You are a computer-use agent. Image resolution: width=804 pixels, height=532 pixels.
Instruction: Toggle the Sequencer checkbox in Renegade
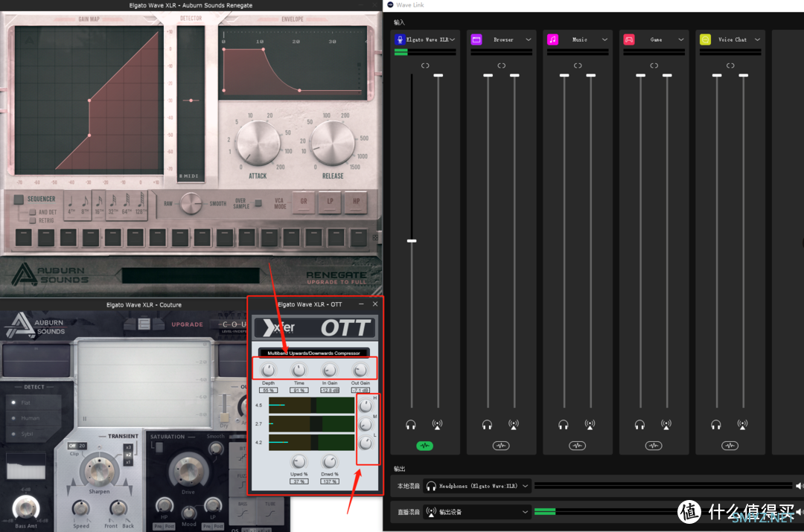pos(19,199)
